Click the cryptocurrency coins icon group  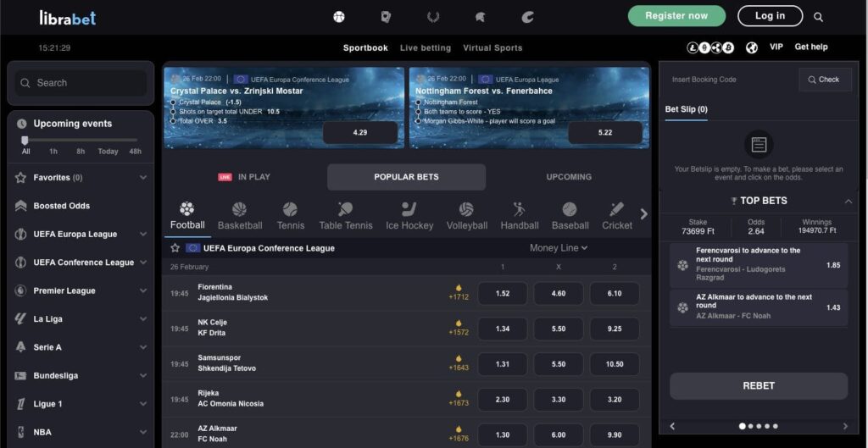[x=710, y=47]
